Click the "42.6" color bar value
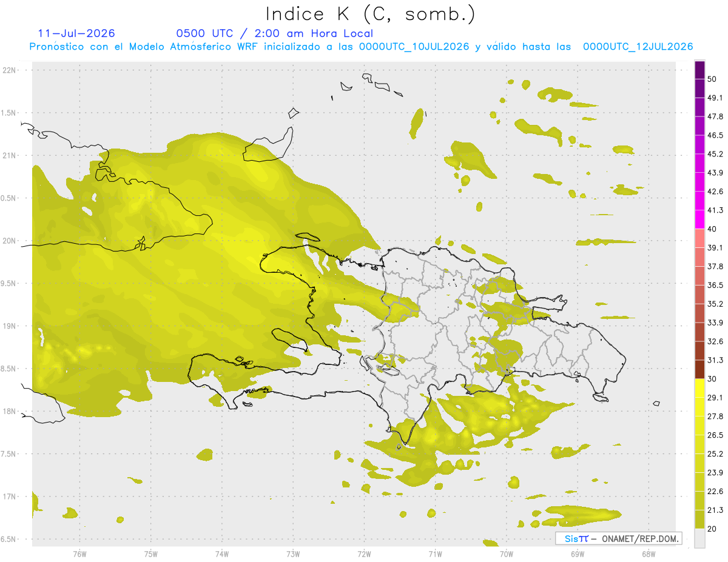The image size is (728, 562). [715, 192]
